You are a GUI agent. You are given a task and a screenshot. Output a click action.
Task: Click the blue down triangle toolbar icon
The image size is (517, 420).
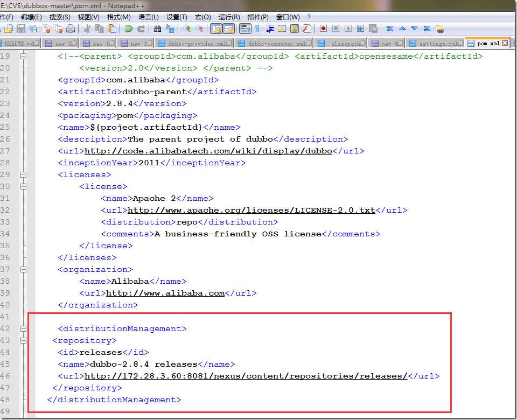(x=415, y=29)
